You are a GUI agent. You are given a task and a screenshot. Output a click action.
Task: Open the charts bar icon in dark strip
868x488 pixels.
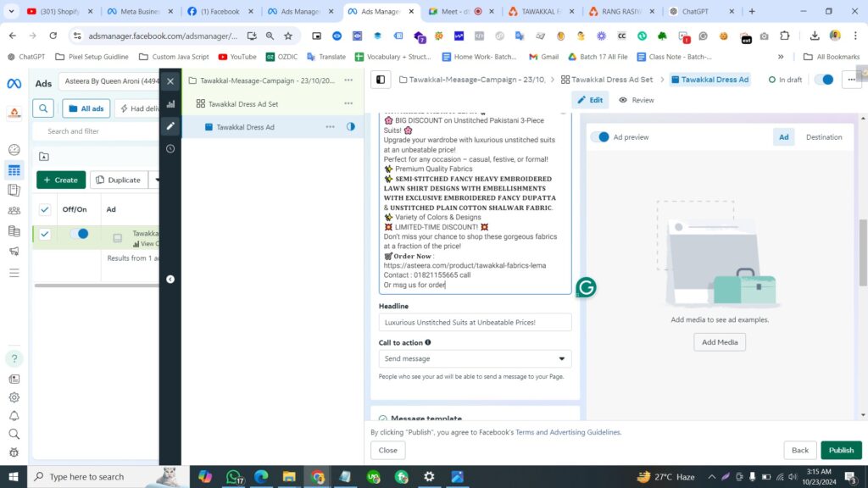pyautogui.click(x=170, y=104)
